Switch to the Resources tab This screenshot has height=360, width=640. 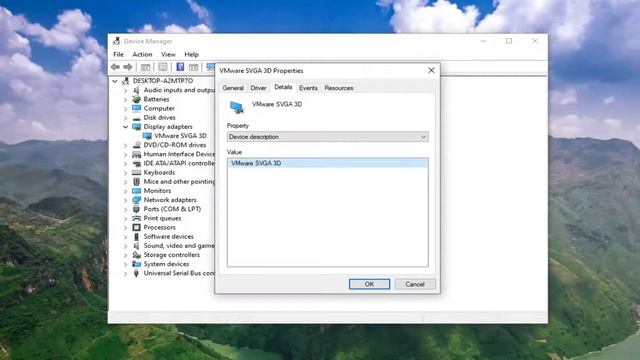(339, 88)
